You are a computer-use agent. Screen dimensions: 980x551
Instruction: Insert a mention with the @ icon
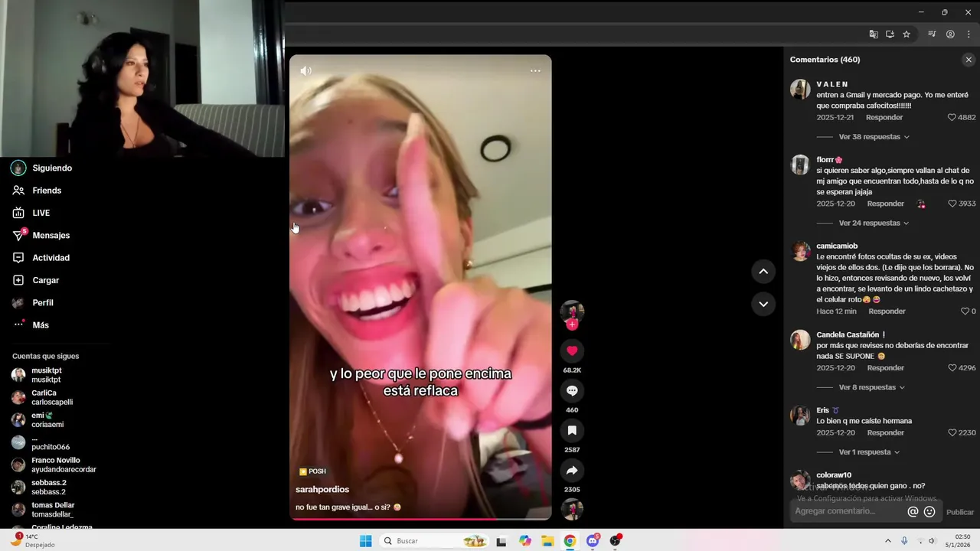tap(913, 512)
